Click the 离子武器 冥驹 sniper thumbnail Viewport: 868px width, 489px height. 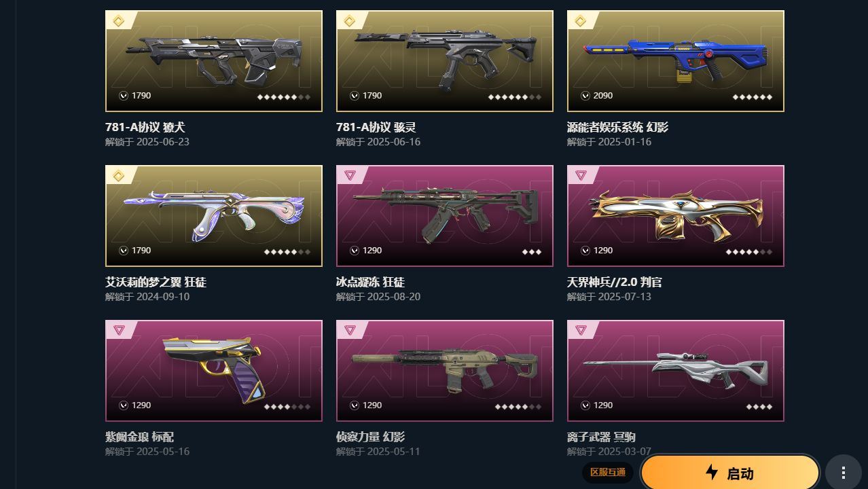(x=676, y=371)
